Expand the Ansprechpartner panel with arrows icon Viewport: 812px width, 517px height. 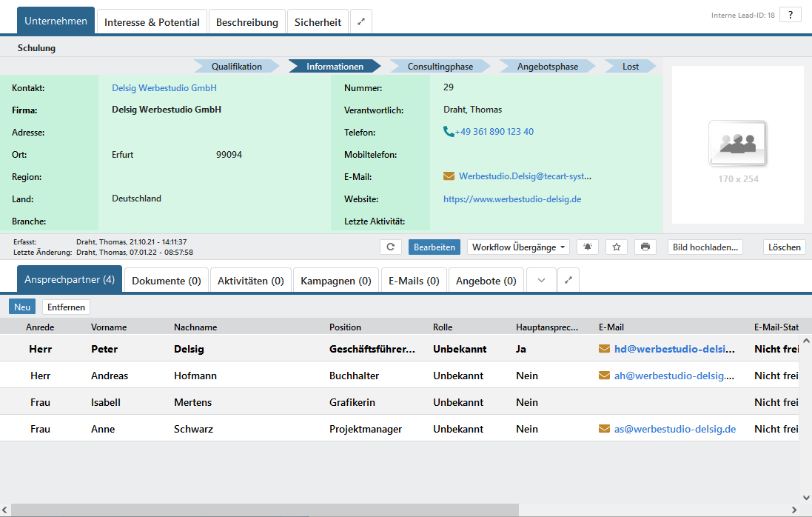tap(568, 281)
